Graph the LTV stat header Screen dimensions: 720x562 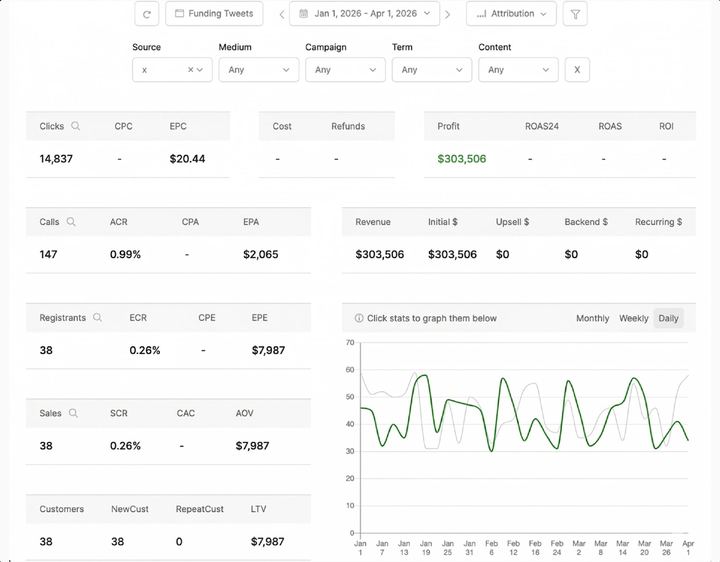click(258, 509)
